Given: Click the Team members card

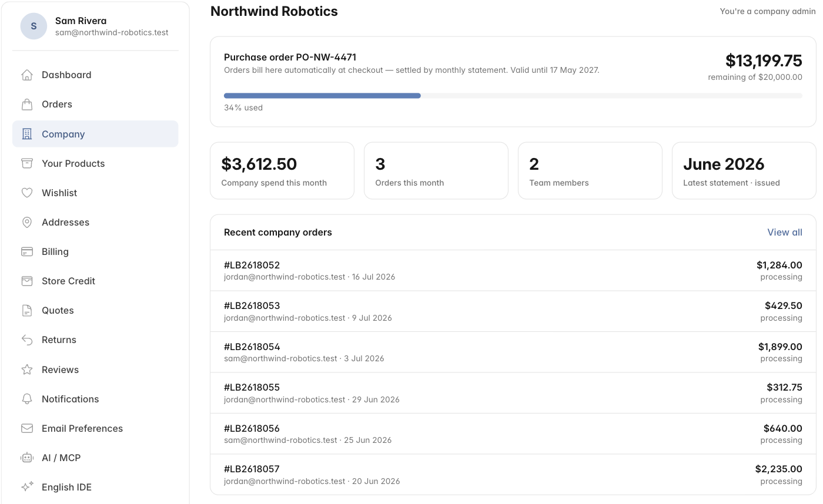Looking at the screenshot, I should (x=590, y=170).
